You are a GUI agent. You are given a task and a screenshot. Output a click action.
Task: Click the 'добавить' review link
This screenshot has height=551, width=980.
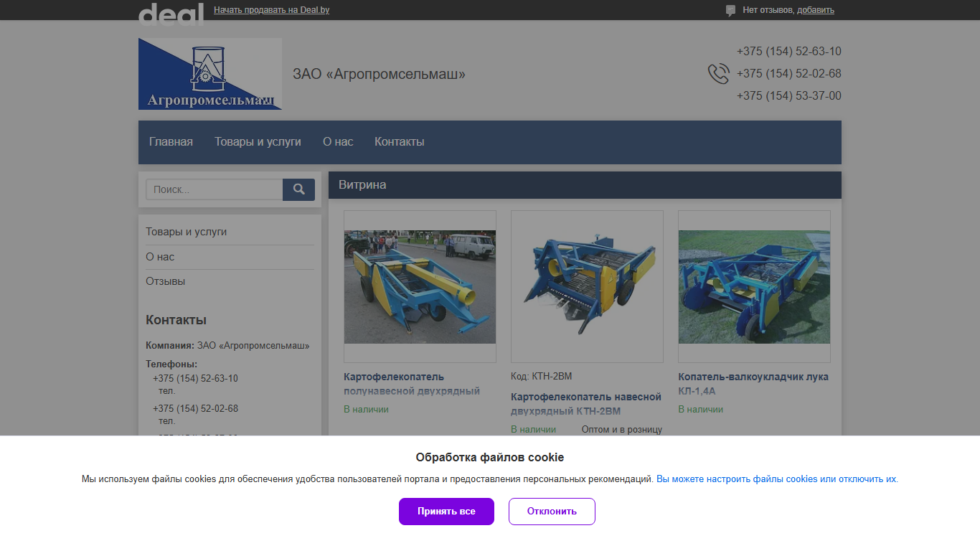(x=816, y=10)
